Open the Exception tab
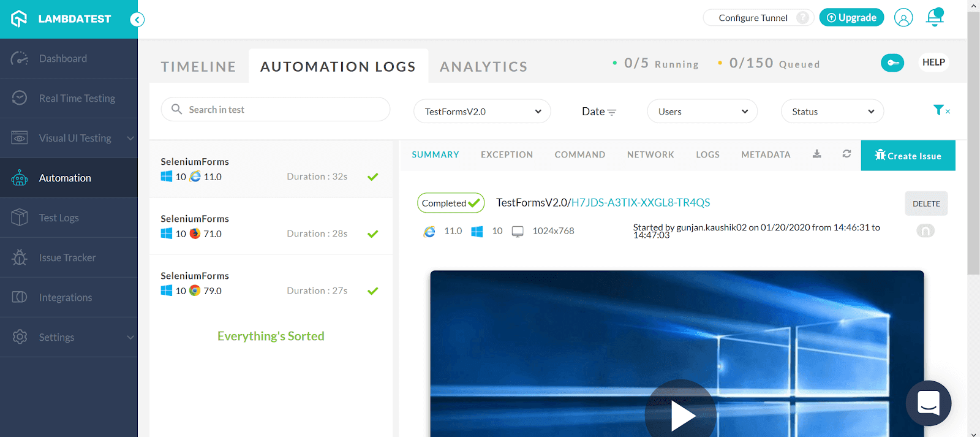 tap(507, 155)
